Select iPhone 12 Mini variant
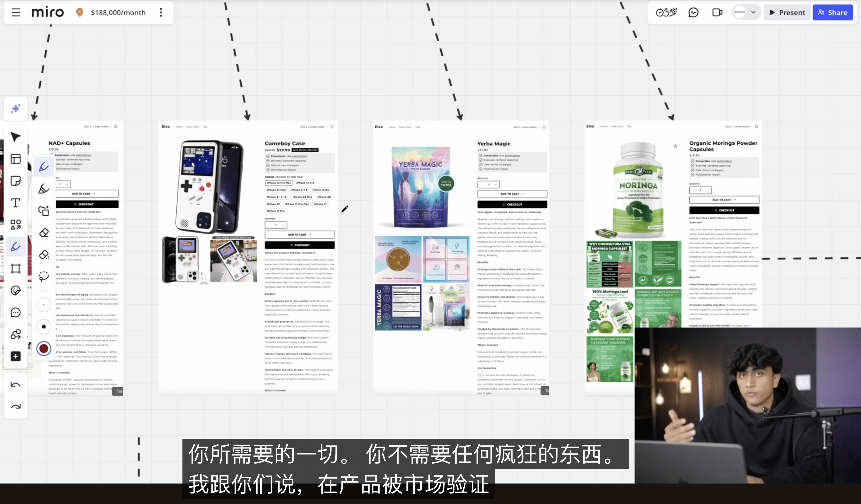 (276, 190)
